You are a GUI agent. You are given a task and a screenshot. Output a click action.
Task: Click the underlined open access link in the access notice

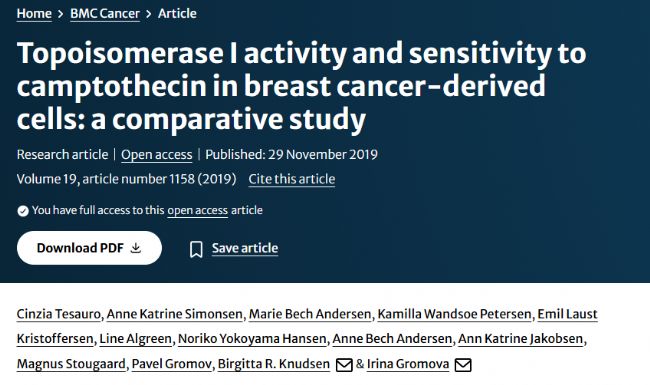pos(197,211)
